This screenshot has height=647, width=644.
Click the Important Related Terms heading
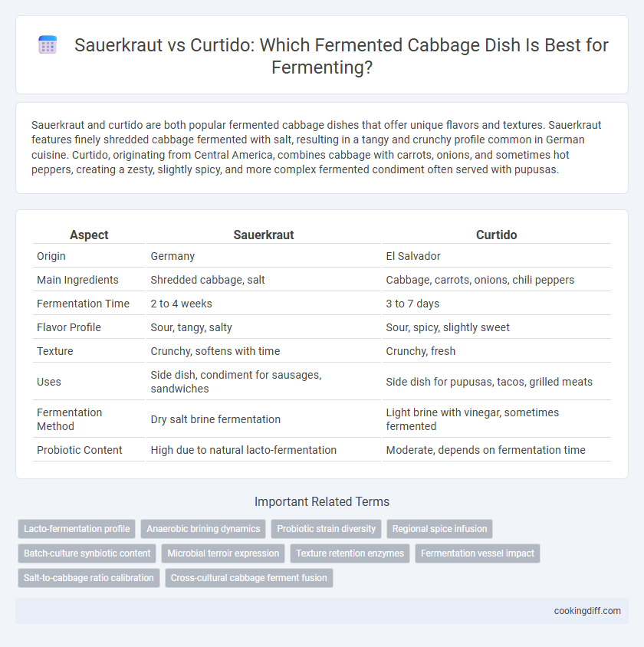pos(322,502)
